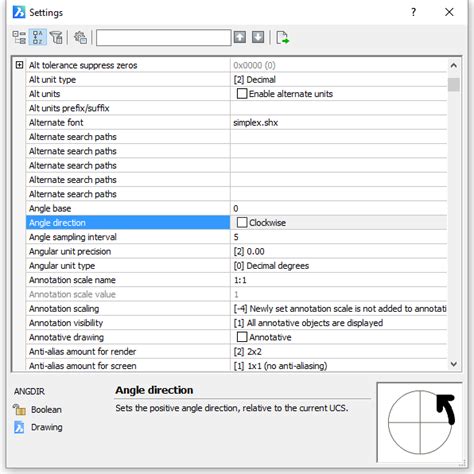Click the simplex.shx value
The height and width of the screenshot is (474, 474).
pos(256,122)
